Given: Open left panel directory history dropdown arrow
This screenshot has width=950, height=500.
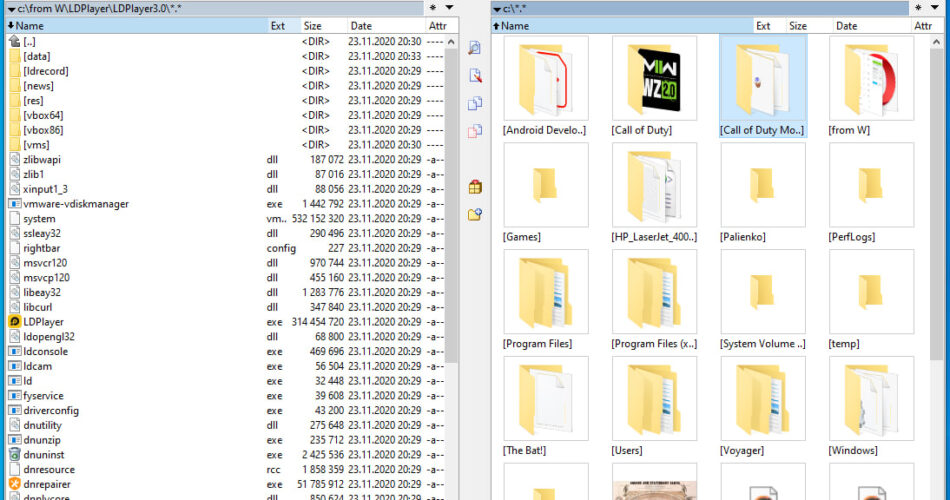Looking at the screenshot, I should pyautogui.click(x=450, y=8).
